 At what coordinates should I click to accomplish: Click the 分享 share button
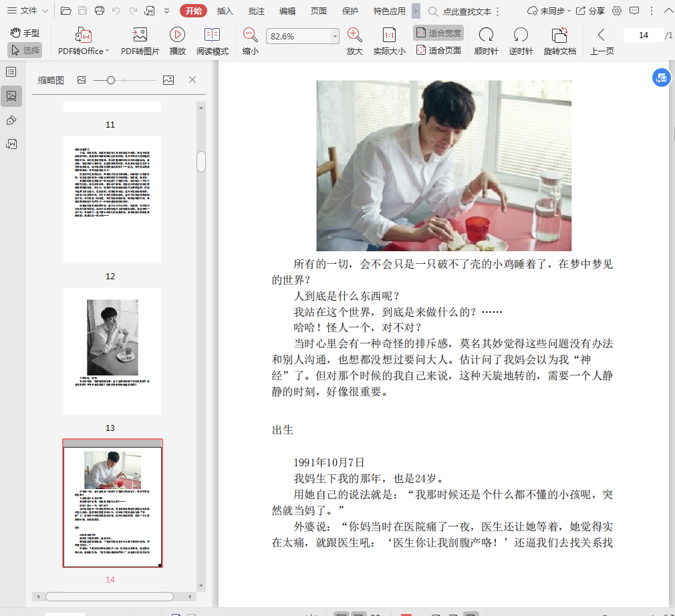[591, 11]
